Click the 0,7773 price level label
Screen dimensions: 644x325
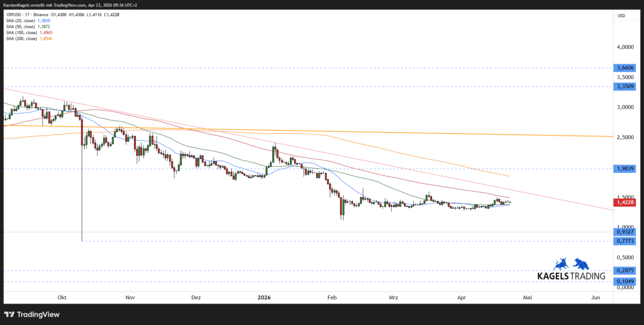click(626, 241)
